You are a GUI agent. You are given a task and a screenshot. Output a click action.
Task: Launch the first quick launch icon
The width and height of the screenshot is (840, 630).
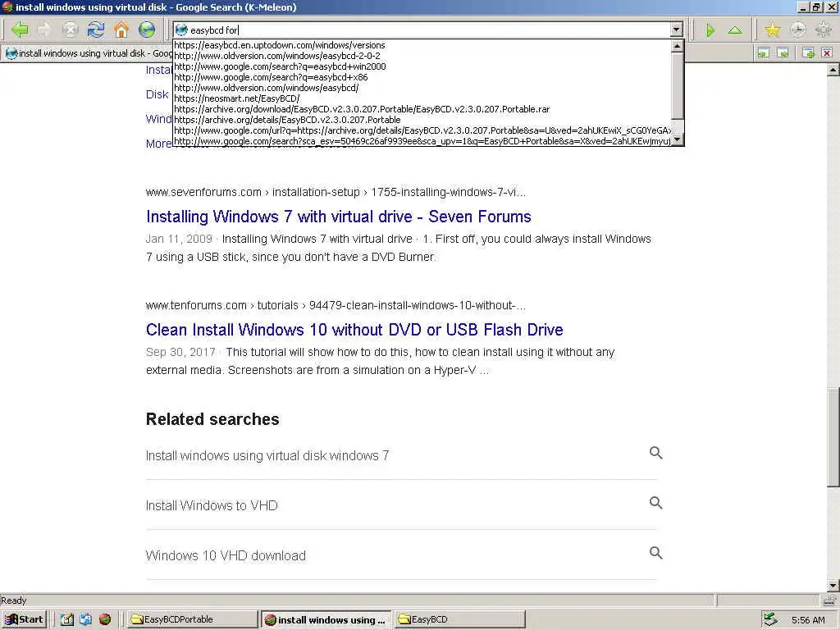point(66,619)
